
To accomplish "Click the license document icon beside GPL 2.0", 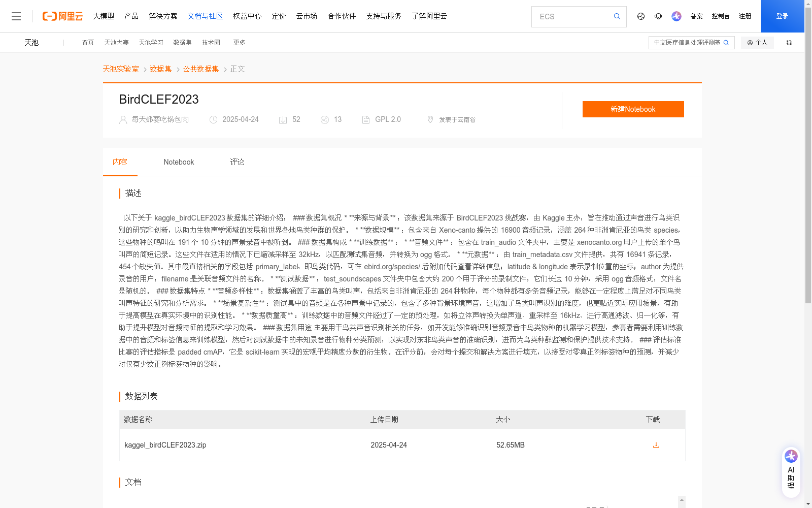I will (x=366, y=120).
